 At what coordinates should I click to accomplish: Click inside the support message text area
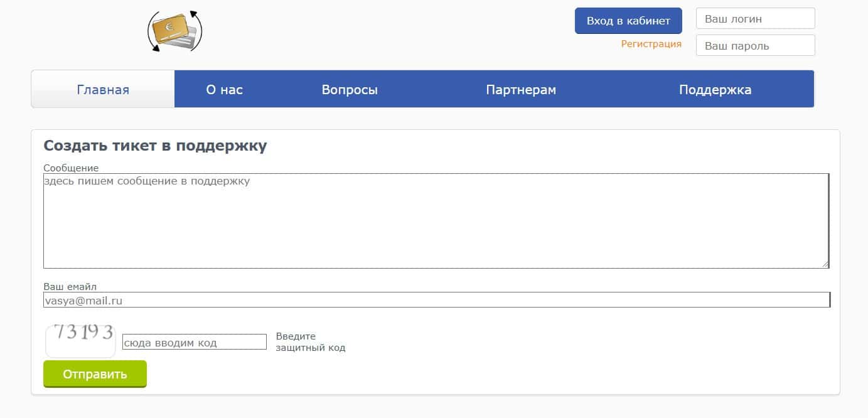(436, 221)
